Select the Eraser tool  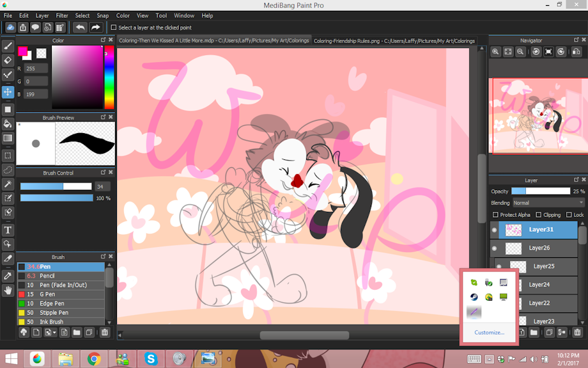click(8, 60)
